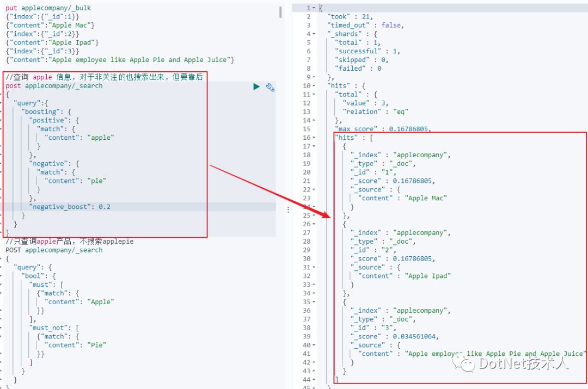The image size is (588, 389).
Task: Click "took" : 21 in the response
Action: coord(350,16)
